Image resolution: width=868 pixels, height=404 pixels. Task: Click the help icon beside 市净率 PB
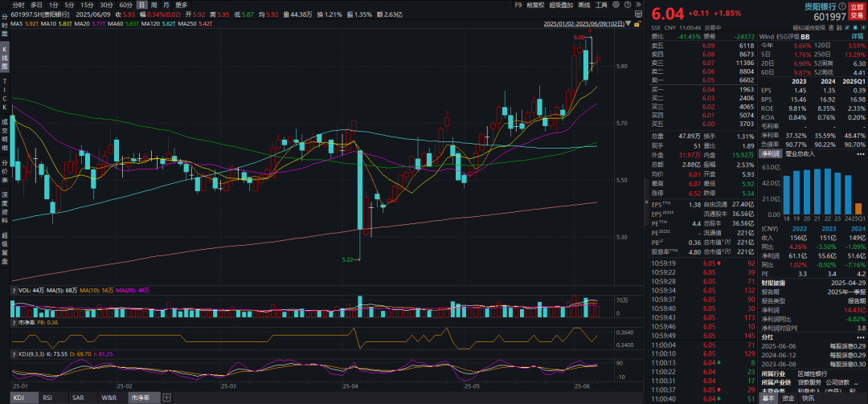(x=14, y=321)
